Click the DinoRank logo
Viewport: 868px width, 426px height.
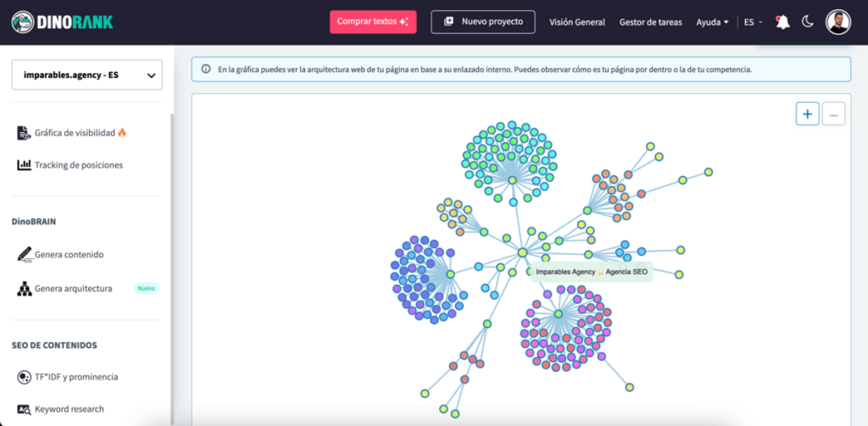pos(63,22)
